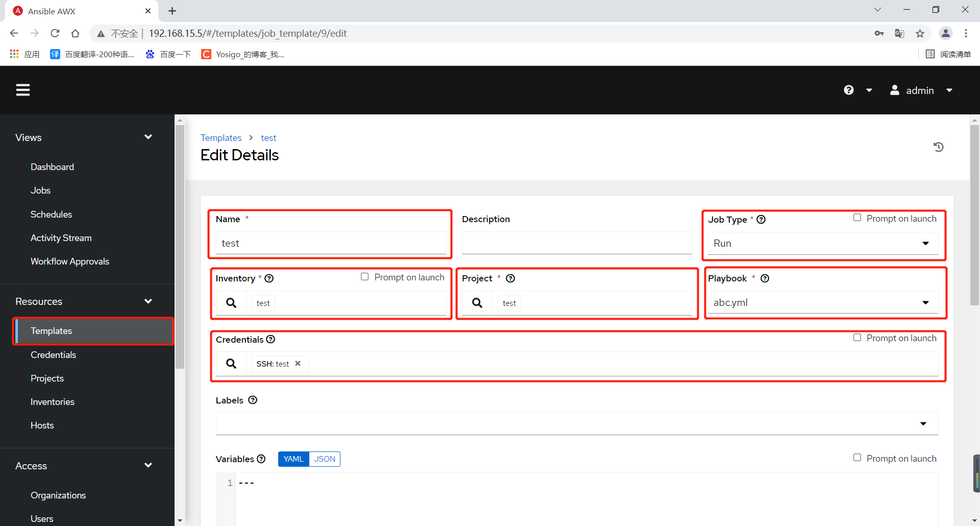This screenshot has height=526, width=980.
Task: Click the test breadcrumb link
Action: pos(268,138)
